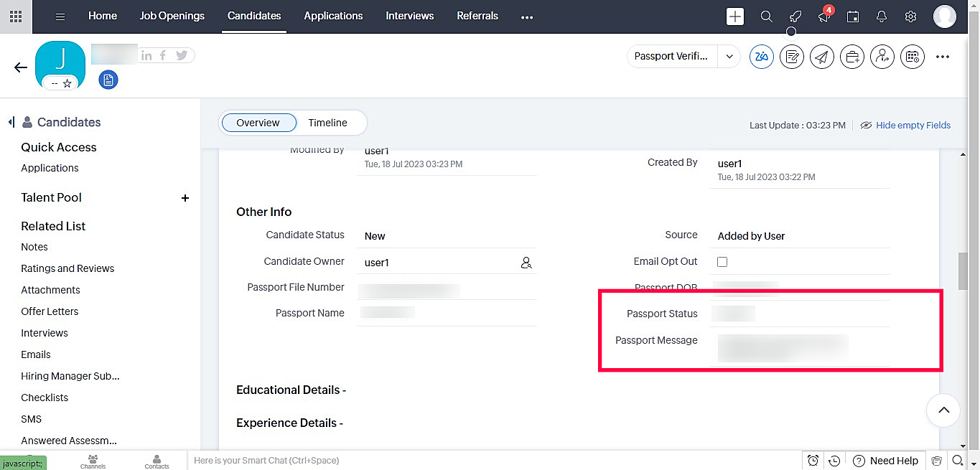This screenshot has width=980, height=470.
Task: Click the Candidate Status value New
Action: (x=375, y=236)
